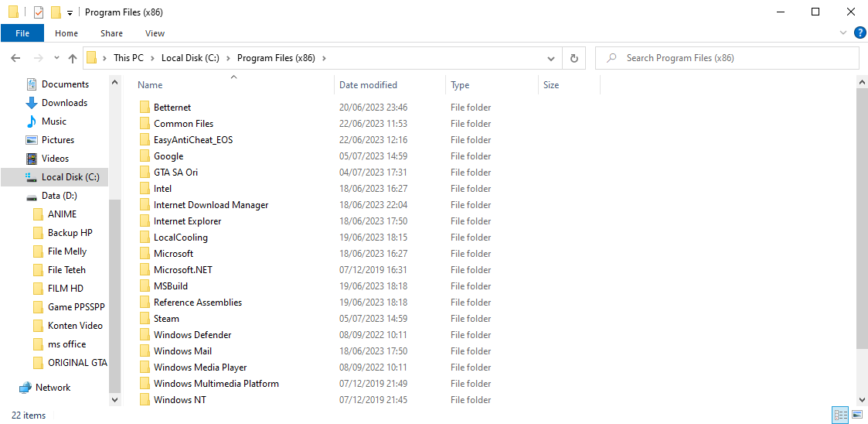Click the navigation pane scroll down arrow

pos(114,399)
